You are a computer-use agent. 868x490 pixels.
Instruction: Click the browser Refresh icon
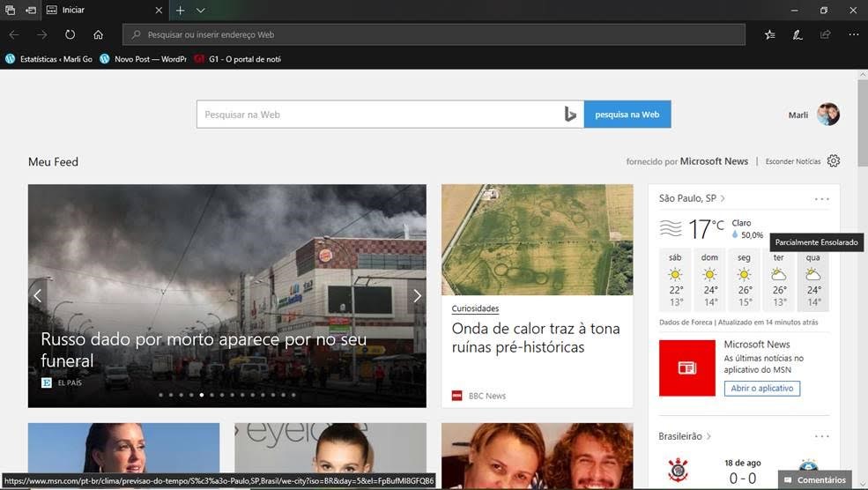[x=70, y=34]
